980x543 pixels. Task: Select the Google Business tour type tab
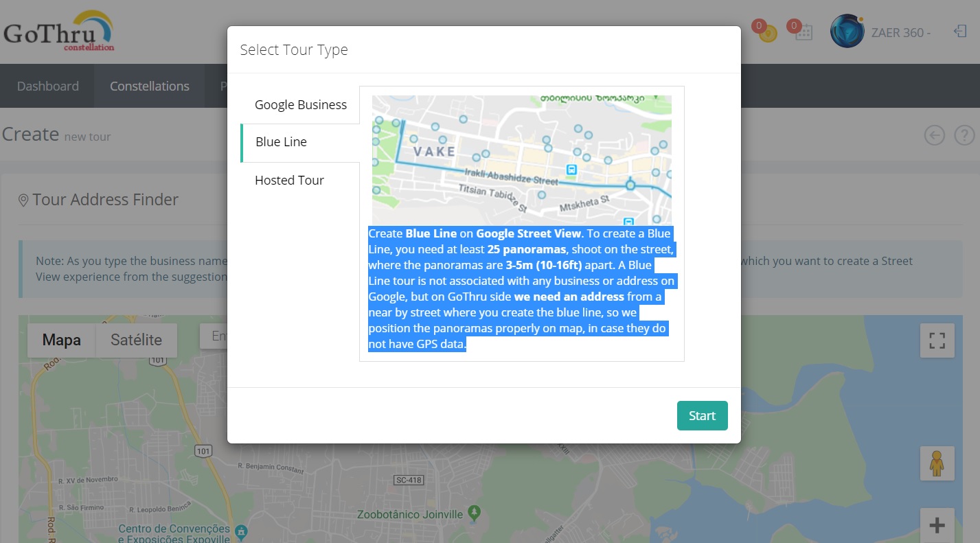point(300,105)
